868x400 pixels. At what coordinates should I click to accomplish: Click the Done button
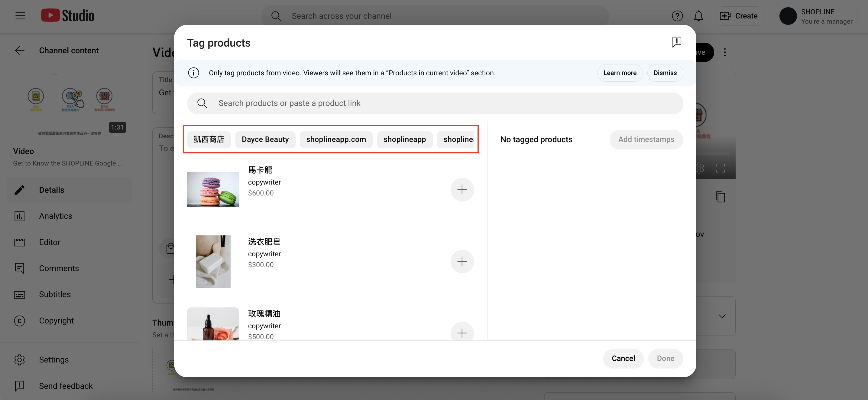click(x=665, y=358)
